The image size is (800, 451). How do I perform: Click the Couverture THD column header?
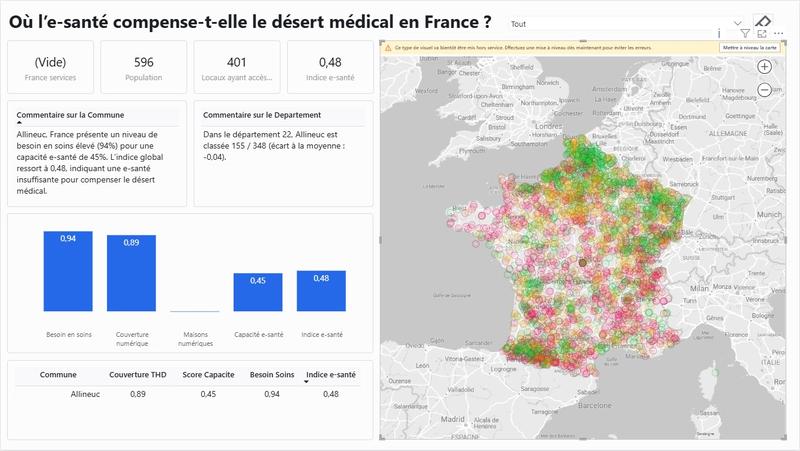tap(137, 374)
